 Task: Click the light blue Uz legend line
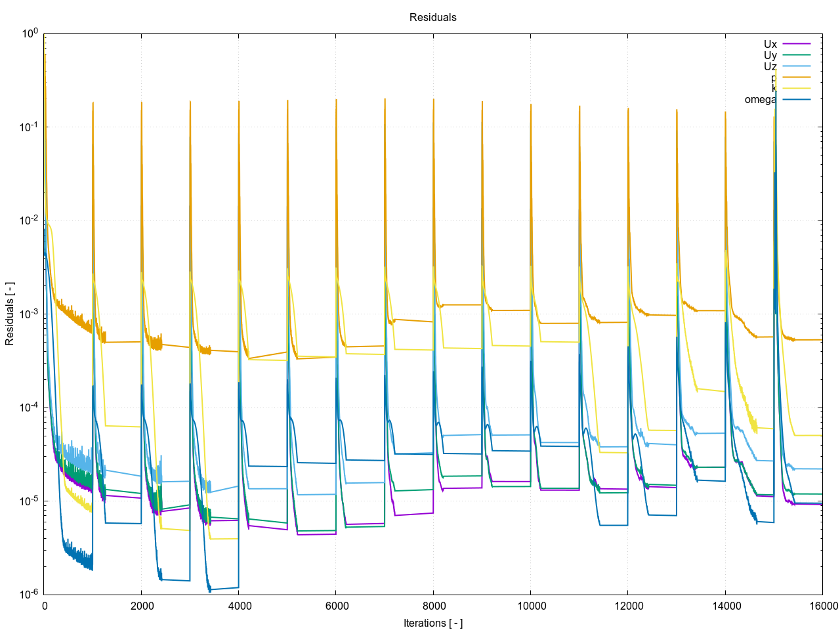pyautogui.click(x=796, y=66)
